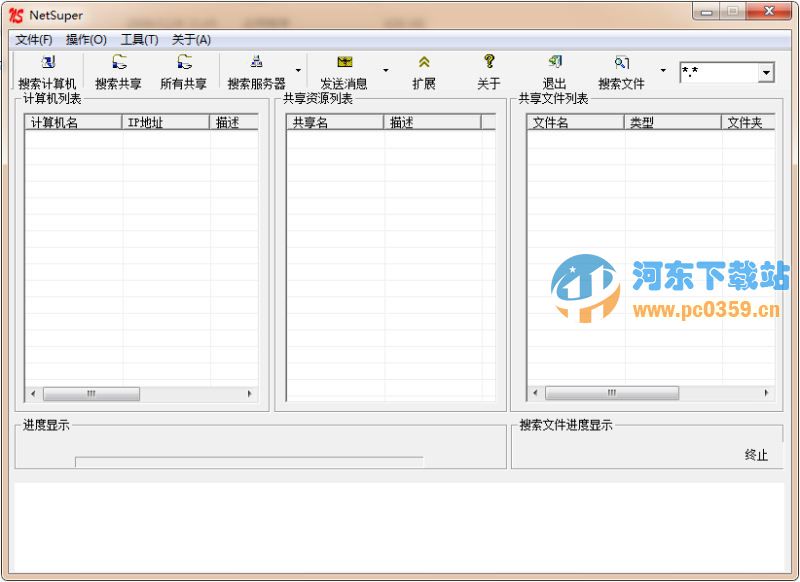Click the 退出 (exit) toolbar icon
The width and height of the screenshot is (800, 582).
pyautogui.click(x=555, y=71)
